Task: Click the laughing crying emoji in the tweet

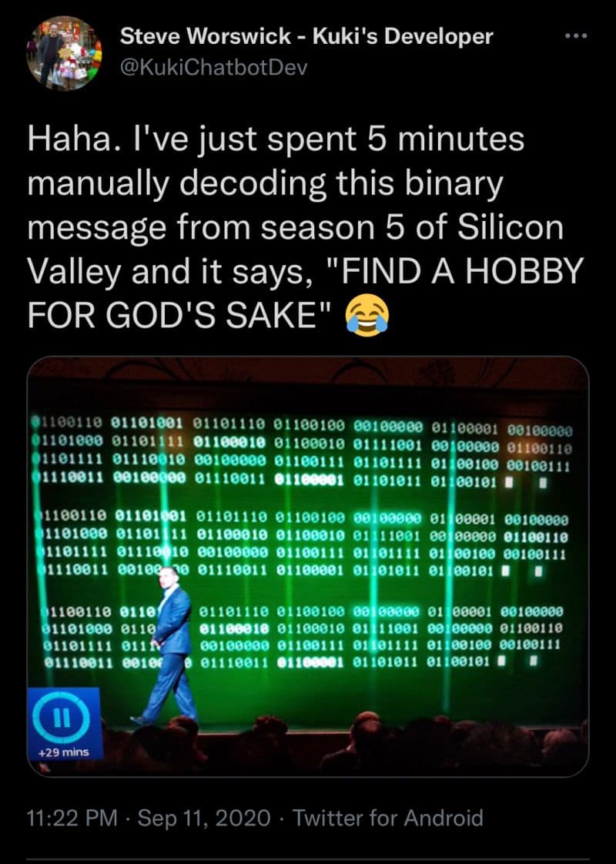Action: pos(367,318)
